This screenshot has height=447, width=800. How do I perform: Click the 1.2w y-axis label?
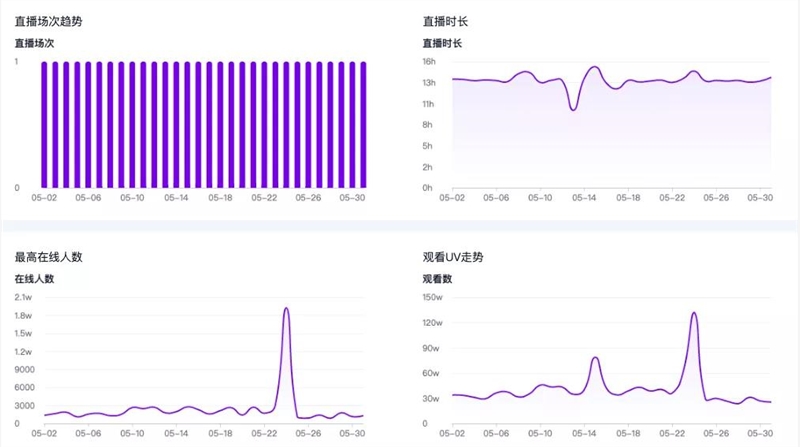(23, 352)
